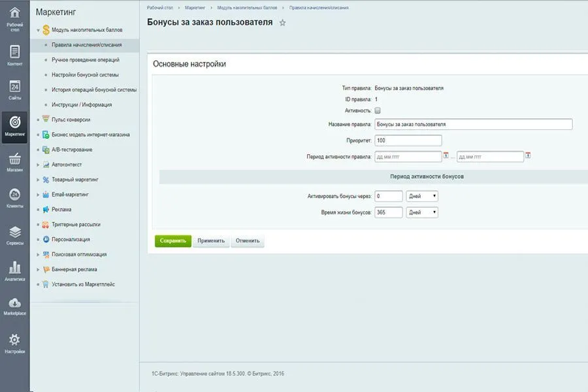Open the Контент section icon
This screenshot has width=588, height=392.
[x=14, y=52]
